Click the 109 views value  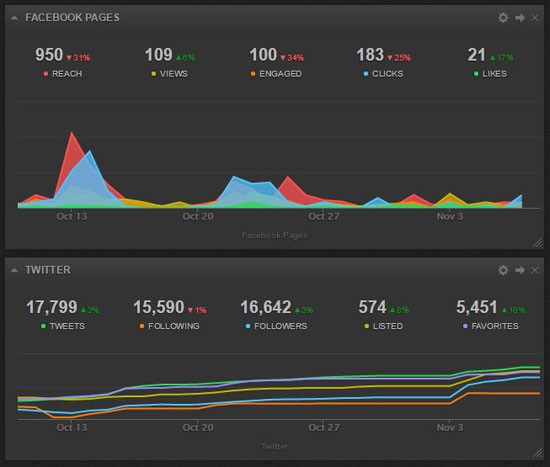pos(159,55)
